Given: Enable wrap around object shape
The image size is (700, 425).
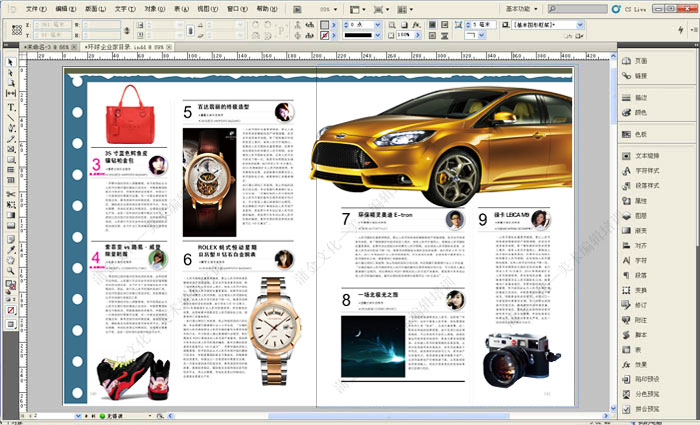Looking at the screenshot, I should [x=432, y=36].
